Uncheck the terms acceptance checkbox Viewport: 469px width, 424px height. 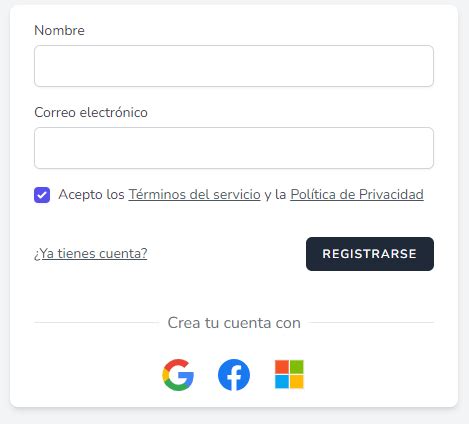click(42, 195)
